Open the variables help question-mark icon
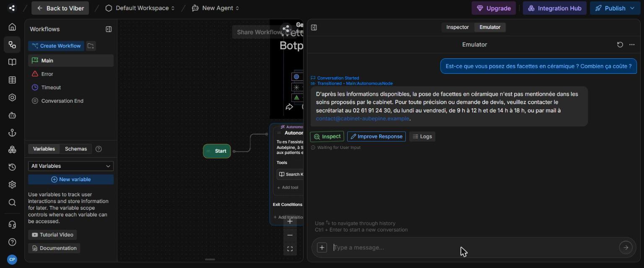Screen dimensions: 644x268 pyautogui.click(x=99, y=149)
